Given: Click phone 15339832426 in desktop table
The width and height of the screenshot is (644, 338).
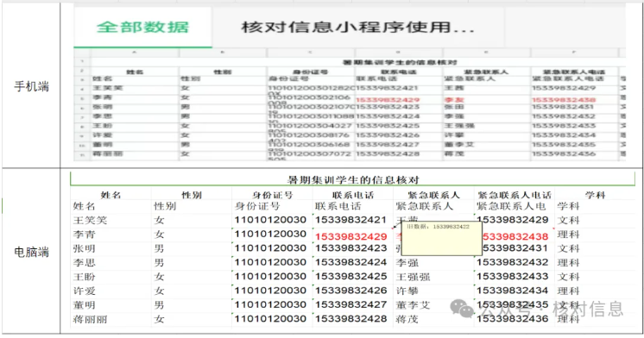Looking at the screenshot, I should (x=351, y=291).
